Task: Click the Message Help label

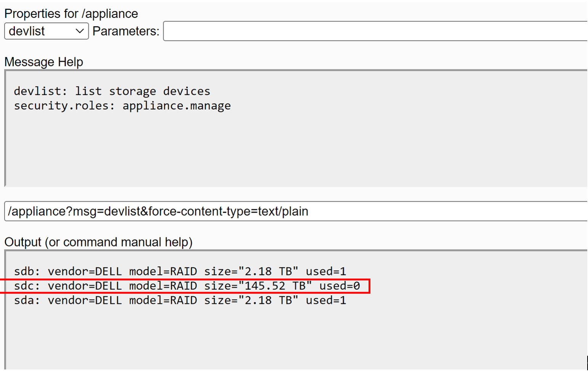Action: coord(43,62)
